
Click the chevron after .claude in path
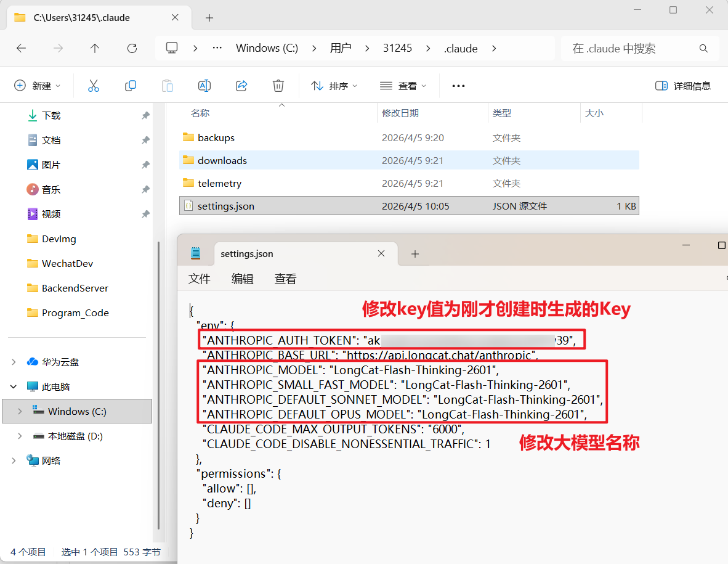coord(493,48)
